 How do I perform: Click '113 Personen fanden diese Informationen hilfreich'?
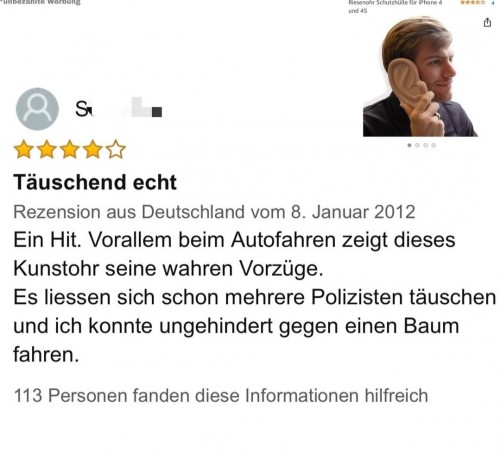(x=221, y=396)
